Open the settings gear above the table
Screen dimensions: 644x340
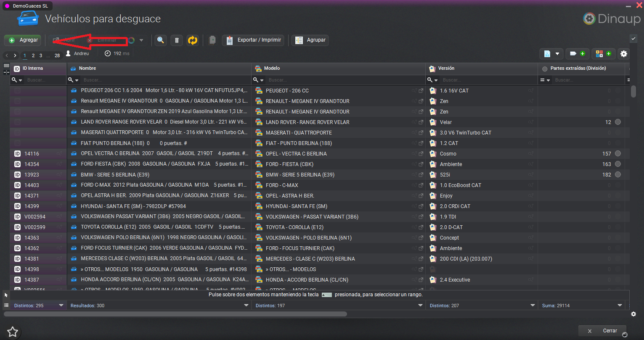tap(624, 54)
